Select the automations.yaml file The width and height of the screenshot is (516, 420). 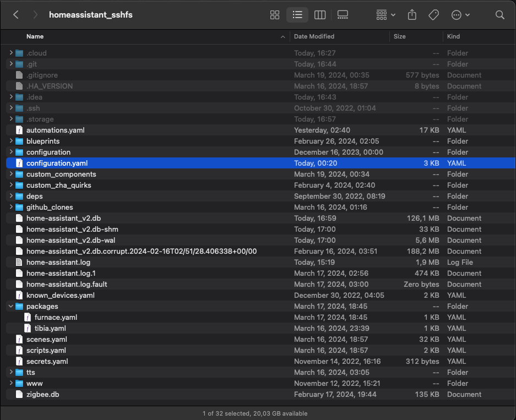pos(56,130)
